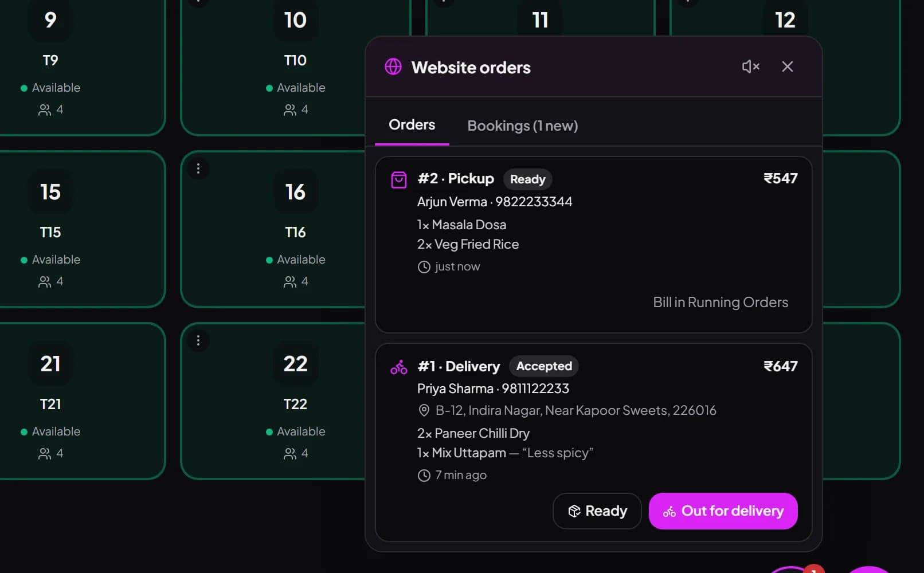Click item '1x Mix Uttapam' with Less spicy note

(x=505, y=453)
